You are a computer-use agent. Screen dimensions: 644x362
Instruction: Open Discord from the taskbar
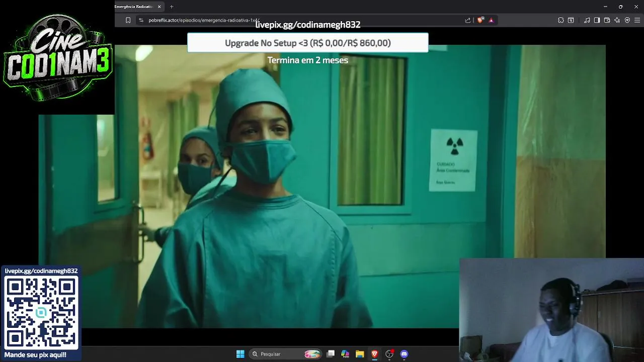click(x=404, y=354)
